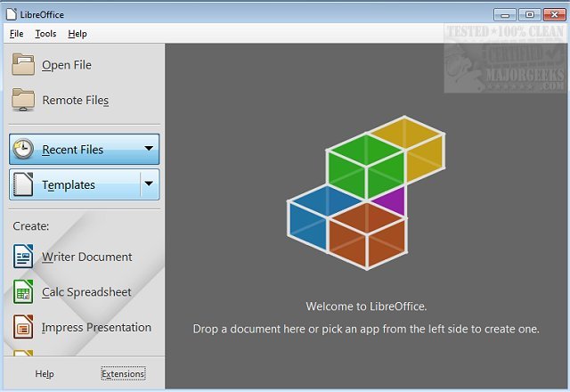570x392 pixels.
Task: Click the Calc Spreadsheet icon
Action: tap(23, 291)
